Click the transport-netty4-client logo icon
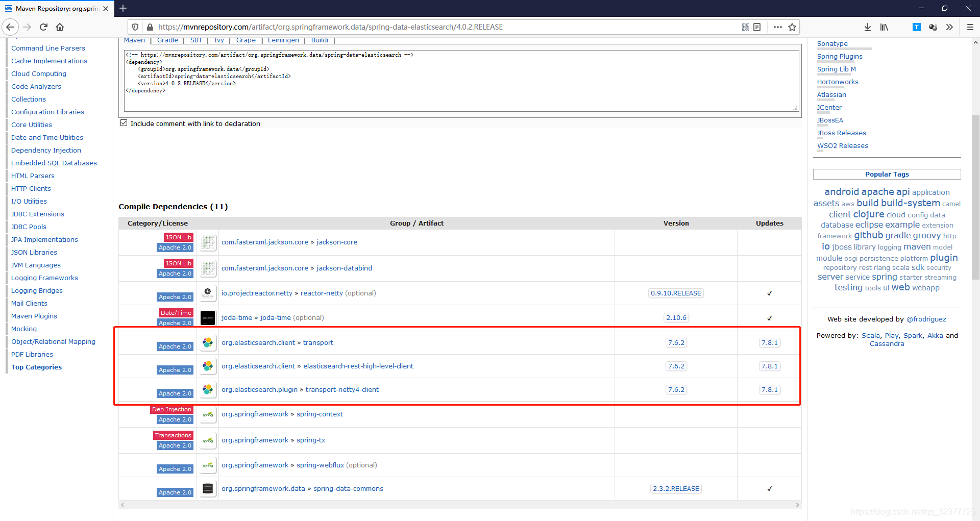 [208, 389]
